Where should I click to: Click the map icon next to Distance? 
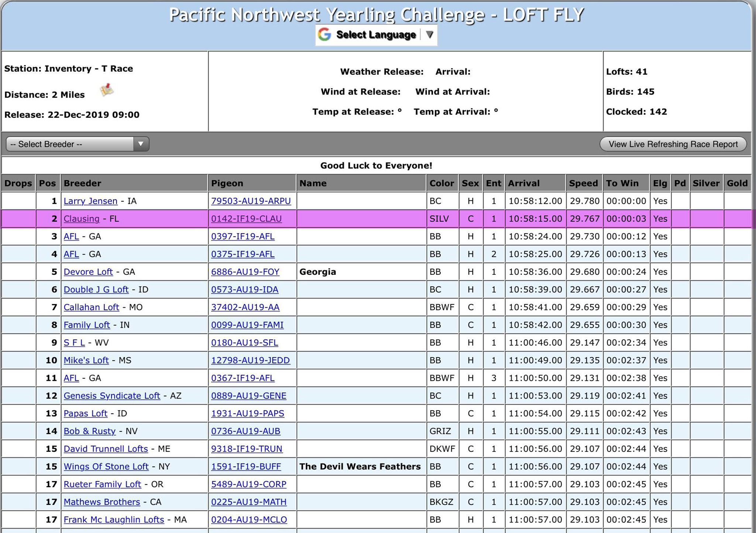(x=107, y=90)
